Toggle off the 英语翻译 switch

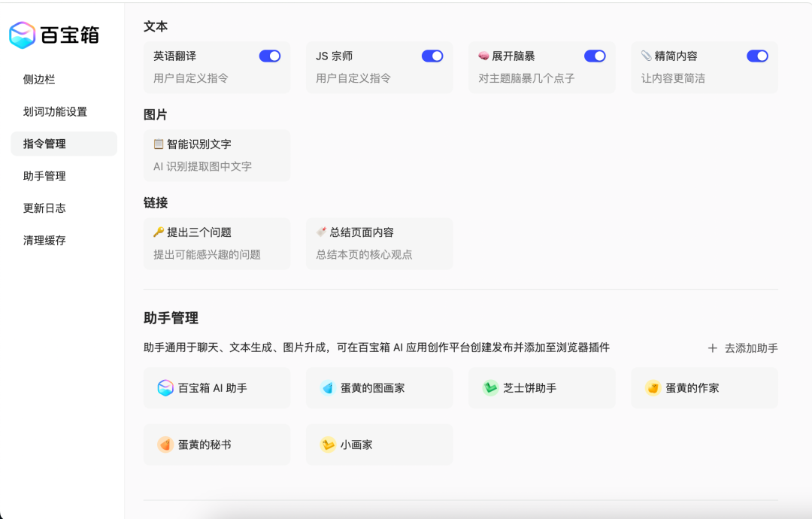[x=270, y=56]
